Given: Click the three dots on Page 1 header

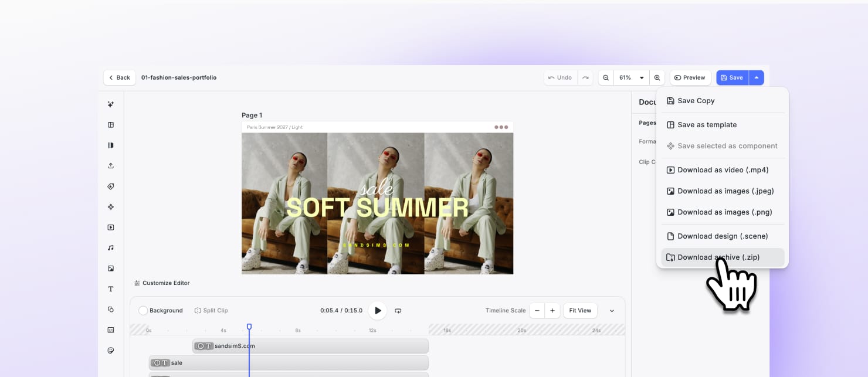Looking at the screenshot, I should pos(501,127).
